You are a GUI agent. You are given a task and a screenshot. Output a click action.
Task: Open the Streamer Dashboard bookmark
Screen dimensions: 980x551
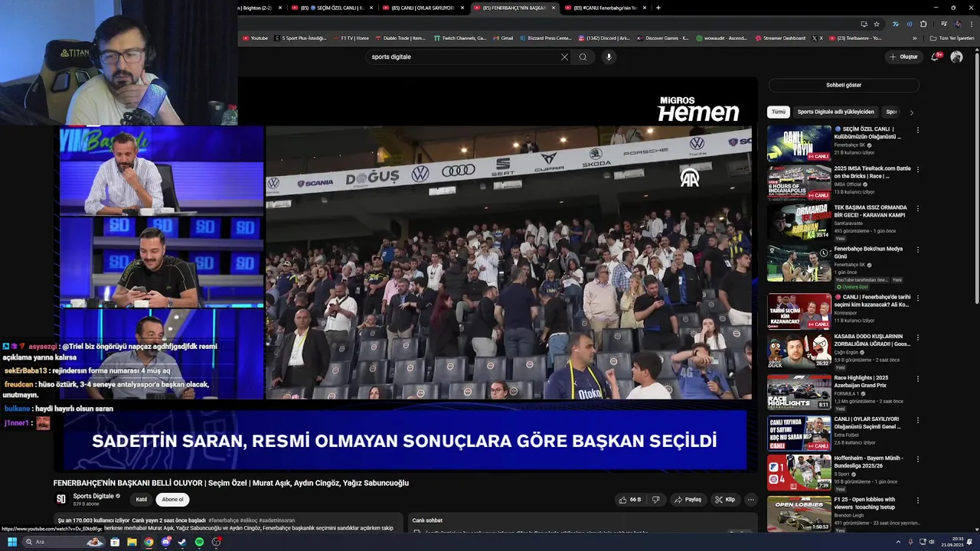click(x=781, y=37)
